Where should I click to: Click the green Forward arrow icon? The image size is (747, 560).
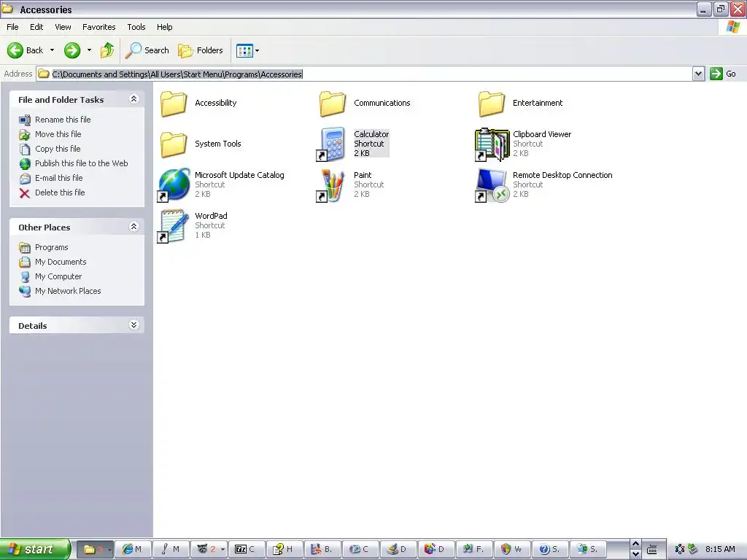[x=72, y=50]
